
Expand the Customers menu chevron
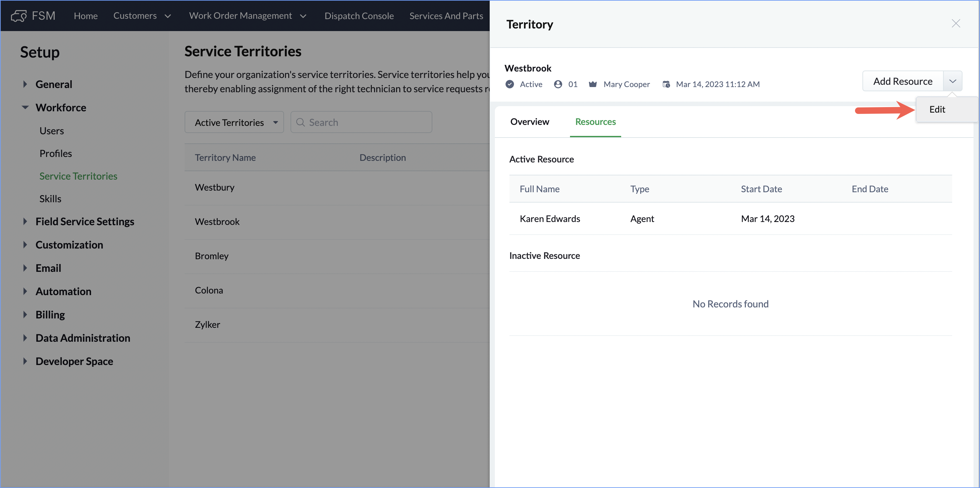pos(168,16)
